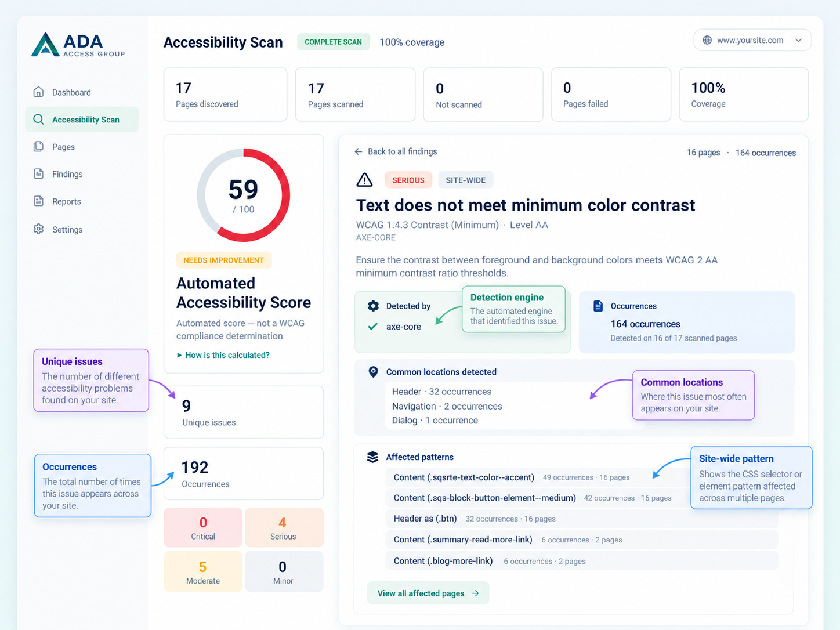Image resolution: width=840 pixels, height=630 pixels.
Task: Click the 17 Pages discovered card
Action: click(x=225, y=95)
